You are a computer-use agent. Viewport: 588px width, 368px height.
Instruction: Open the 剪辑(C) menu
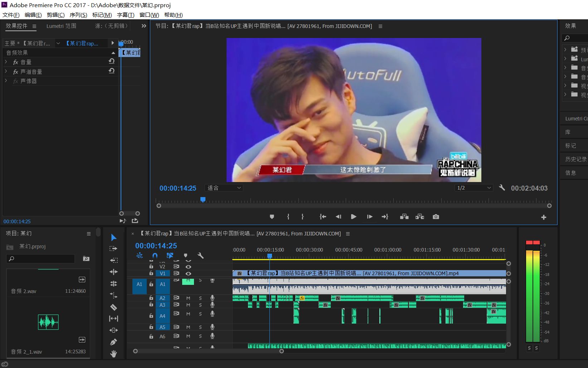(x=55, y=15)
